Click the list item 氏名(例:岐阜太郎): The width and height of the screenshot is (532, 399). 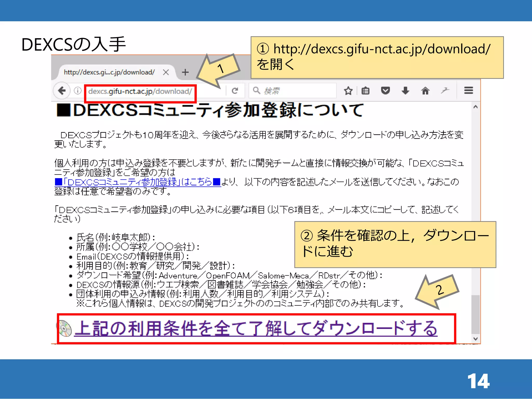(116, 237)
